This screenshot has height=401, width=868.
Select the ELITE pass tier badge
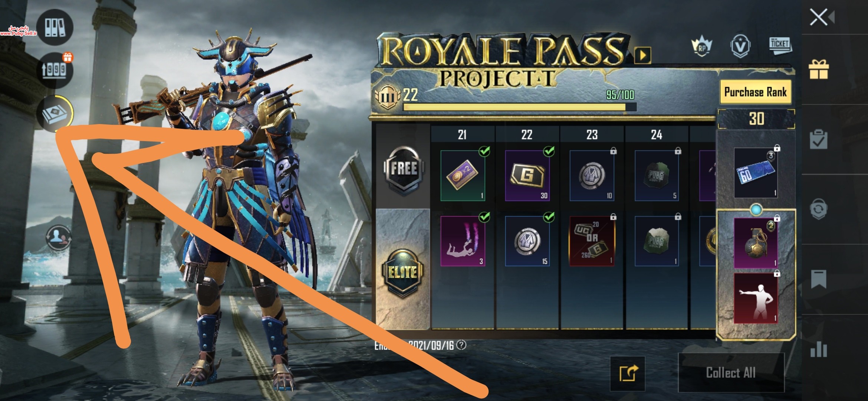[x=403, y=273]
